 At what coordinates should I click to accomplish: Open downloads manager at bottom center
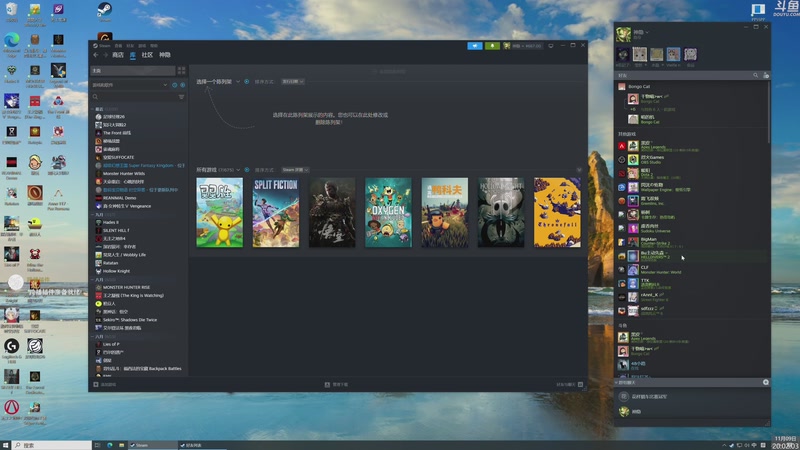[336, 384]
